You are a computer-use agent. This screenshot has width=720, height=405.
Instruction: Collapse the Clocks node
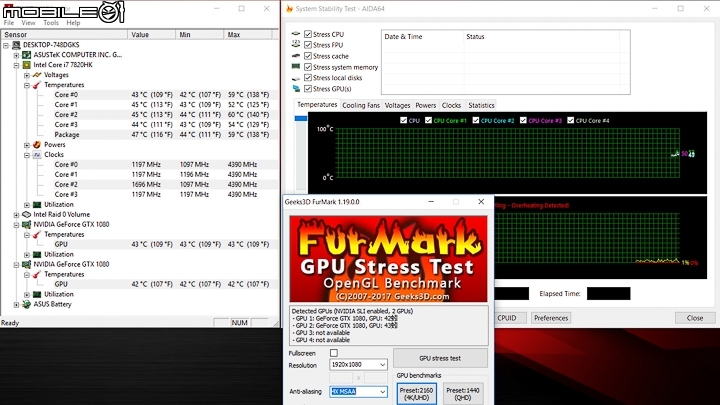(27, 155)
